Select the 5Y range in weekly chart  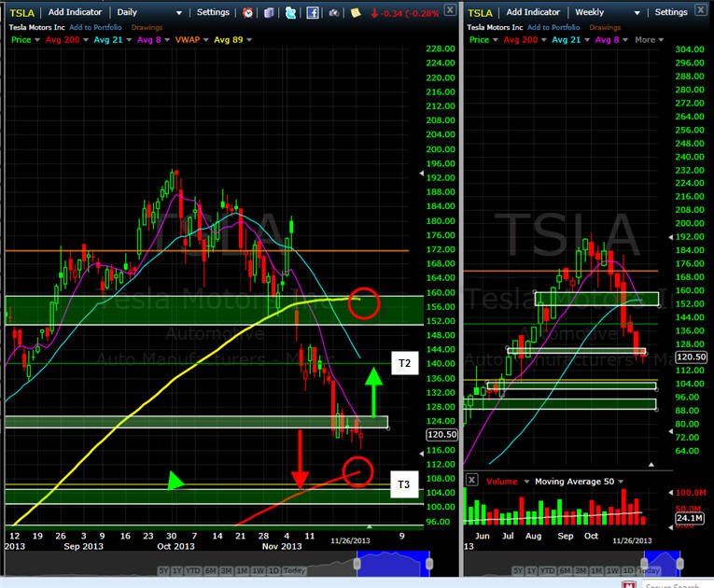(x=518, y=570)
